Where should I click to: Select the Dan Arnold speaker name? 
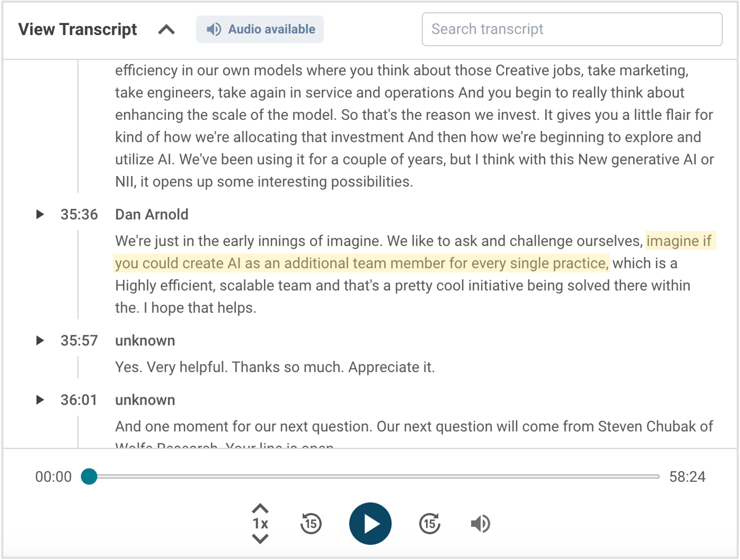click(x=152, y=214)
